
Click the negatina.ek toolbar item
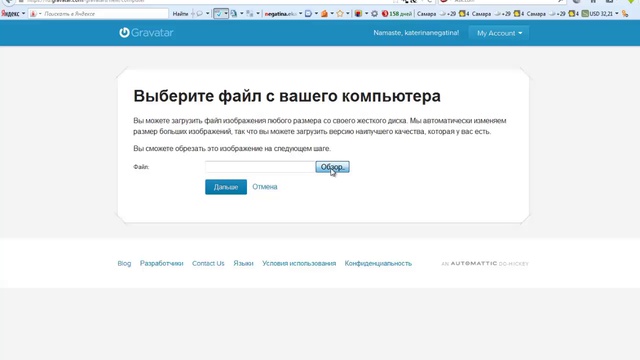280,14
